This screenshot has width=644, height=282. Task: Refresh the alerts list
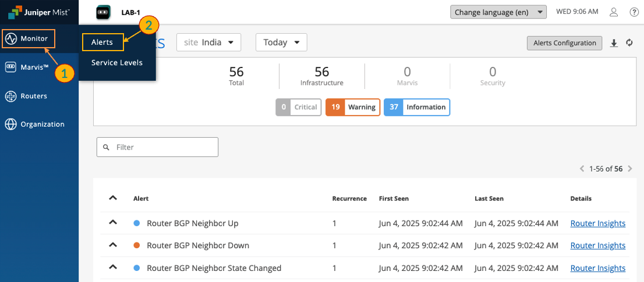coord(629,43)
